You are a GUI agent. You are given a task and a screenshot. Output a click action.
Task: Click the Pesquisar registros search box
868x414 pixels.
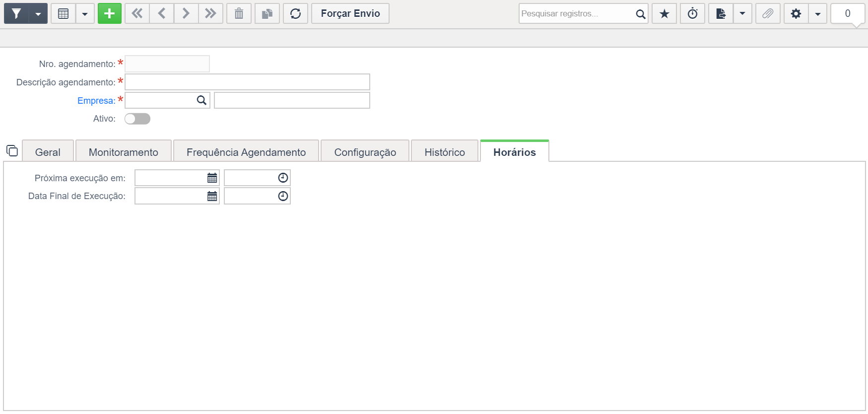click(577, 13)
